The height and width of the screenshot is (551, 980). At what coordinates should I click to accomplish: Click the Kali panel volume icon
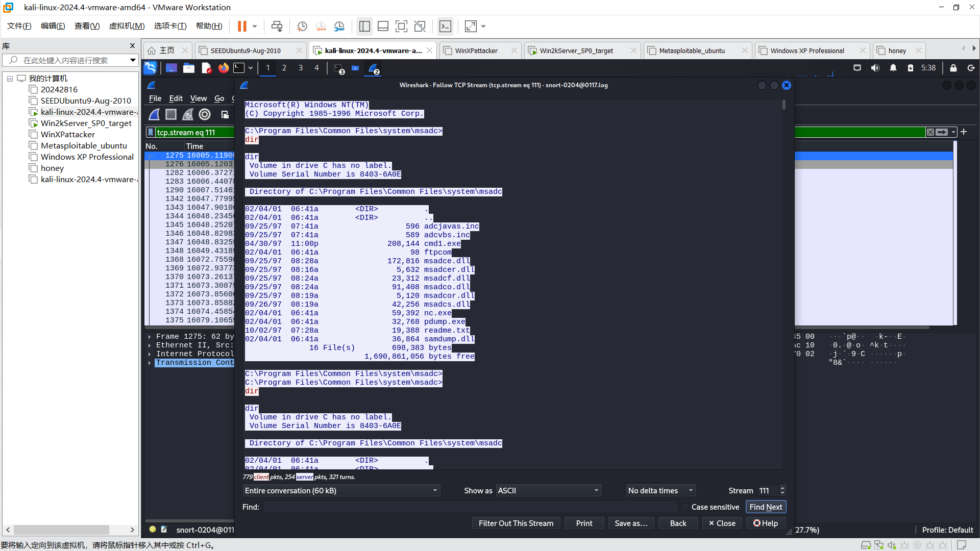(x=875, y=68)
